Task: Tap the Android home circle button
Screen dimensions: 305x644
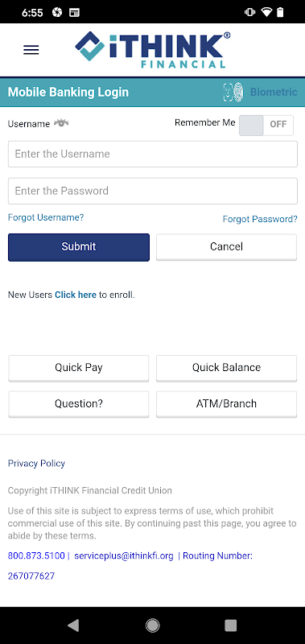Action: click(x=152, y=625)
